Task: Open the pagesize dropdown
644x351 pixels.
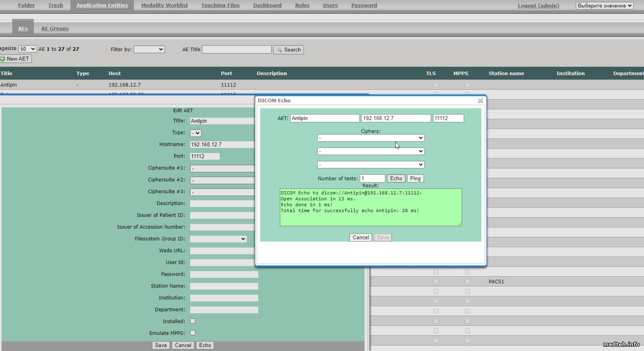Action: pyautogui.click(x=27, y=49)
